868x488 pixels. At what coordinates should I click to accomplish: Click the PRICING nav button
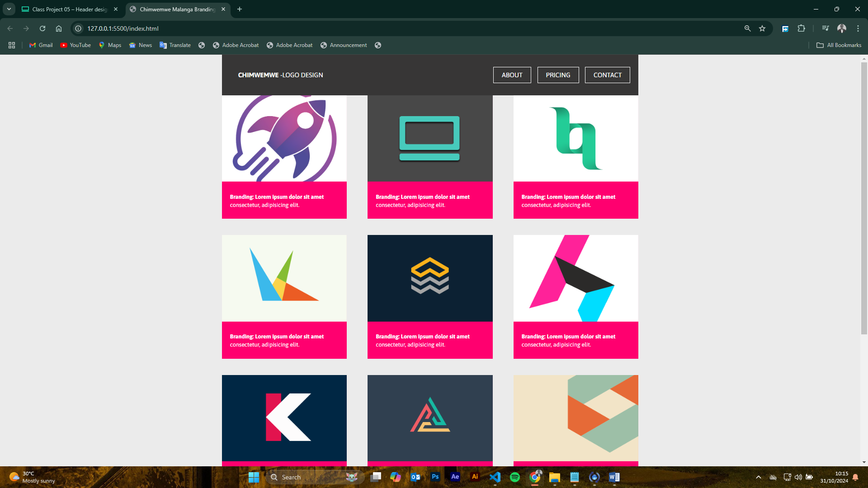pyautogui.click(x=558, y=75)
